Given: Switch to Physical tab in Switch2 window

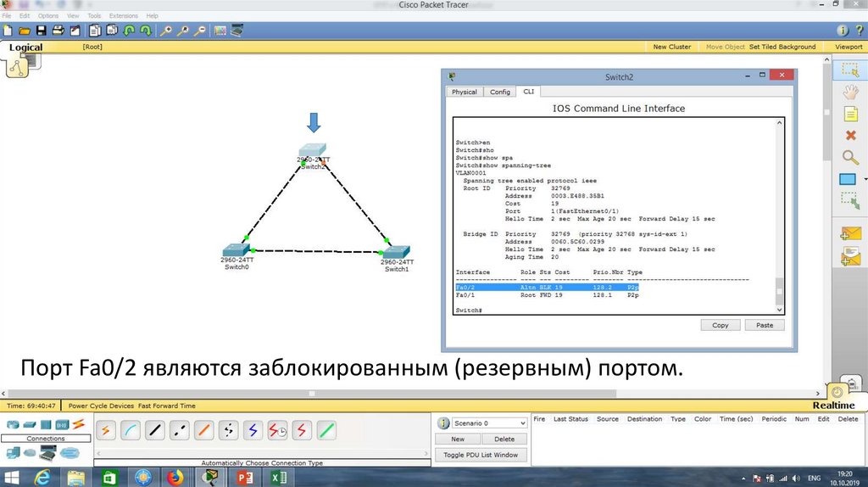Looking at the screenshot, I should (465, 92).
